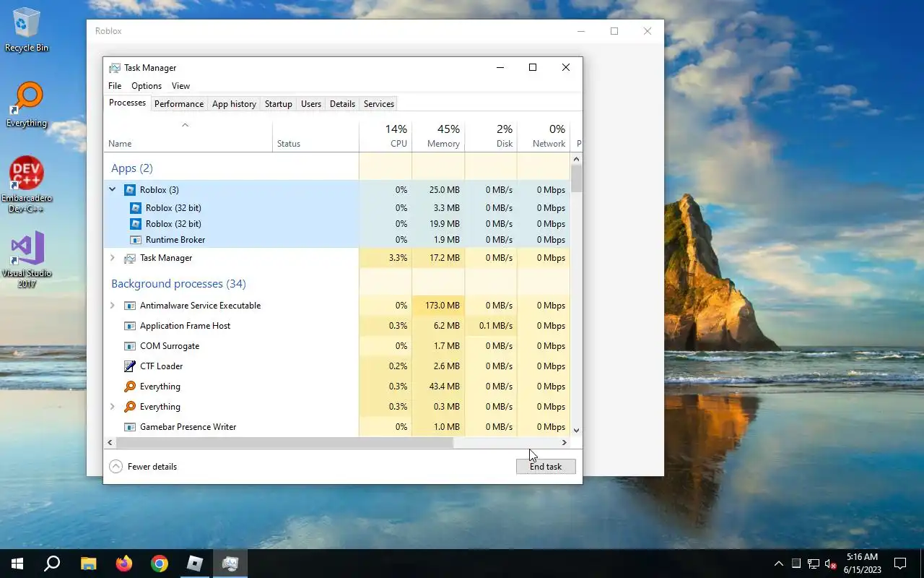924x578 pixels.
Task: Click the Roblox (3) app icon
Action: [130, 190]
